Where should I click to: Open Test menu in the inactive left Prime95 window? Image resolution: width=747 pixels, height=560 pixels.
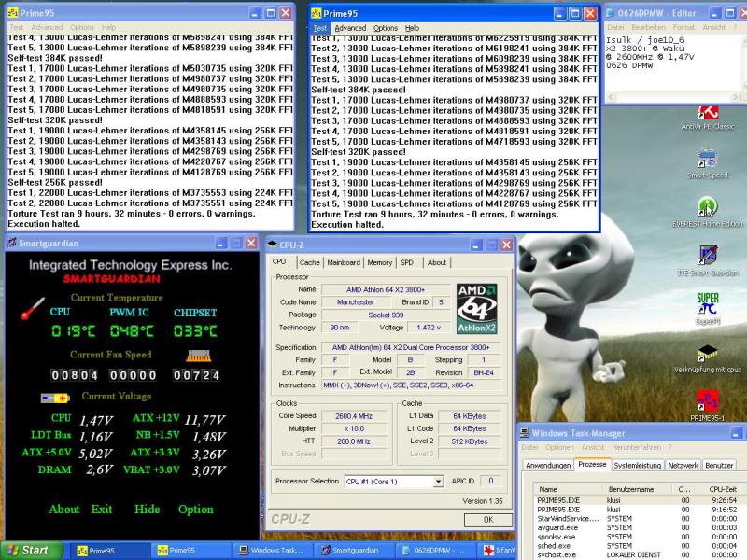point(17,27)
